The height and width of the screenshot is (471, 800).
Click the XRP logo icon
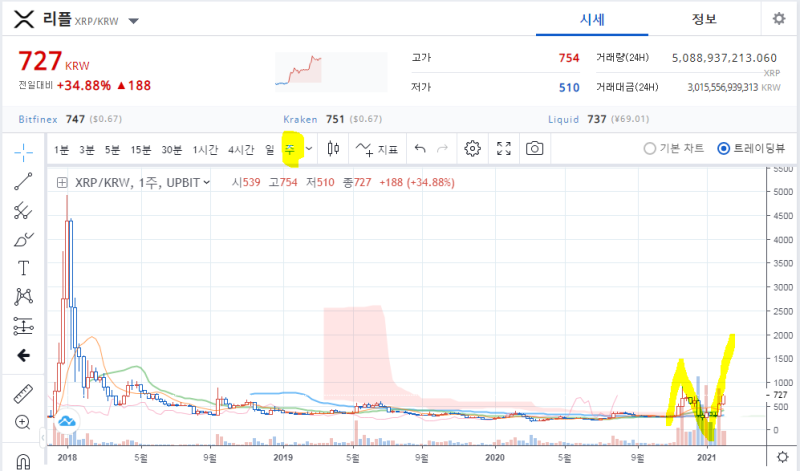click(24, 19)
